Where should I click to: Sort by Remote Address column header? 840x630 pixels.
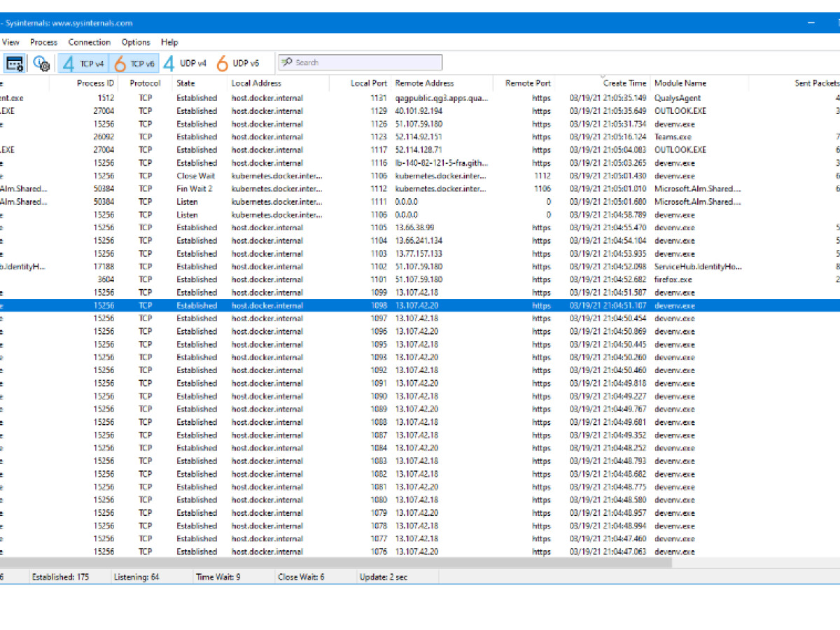[424, 83]
